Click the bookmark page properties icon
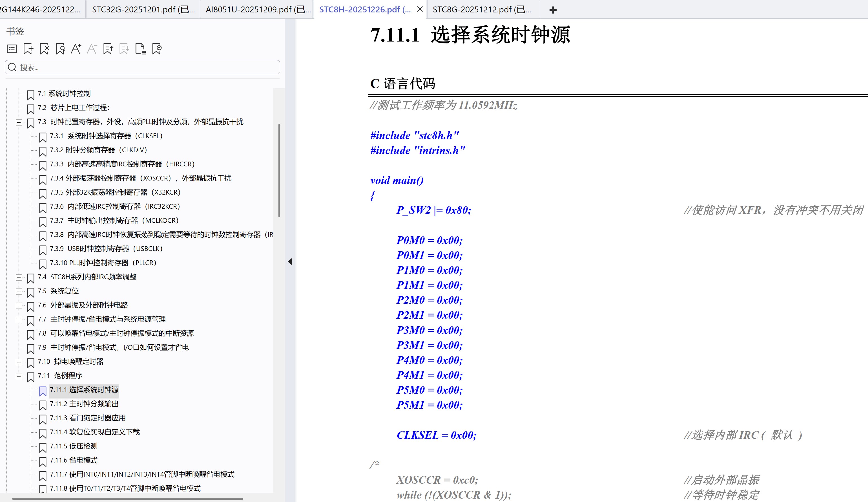Image resolution: width=868 pixels, height=502 pixels. [141, 49]
